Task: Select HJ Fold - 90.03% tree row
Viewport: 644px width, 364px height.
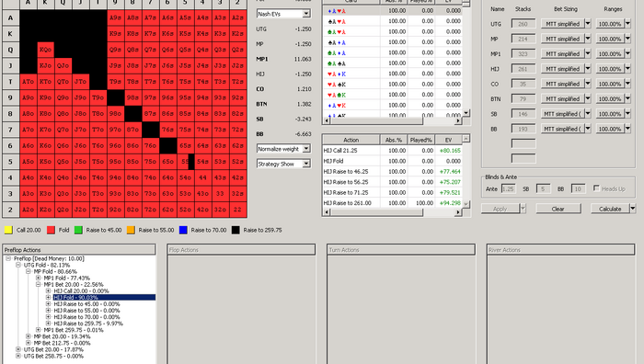Action: pos(104,298)
